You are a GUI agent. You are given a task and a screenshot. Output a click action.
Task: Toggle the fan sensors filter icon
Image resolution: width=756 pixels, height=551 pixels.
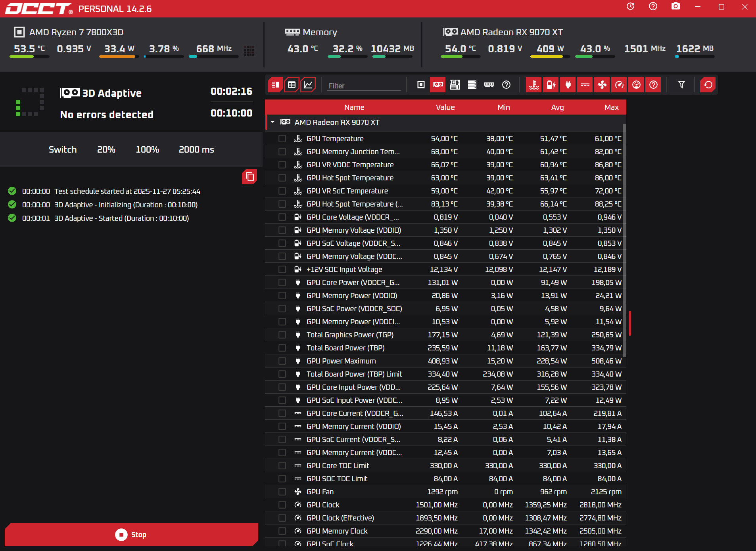coord(602,85)
